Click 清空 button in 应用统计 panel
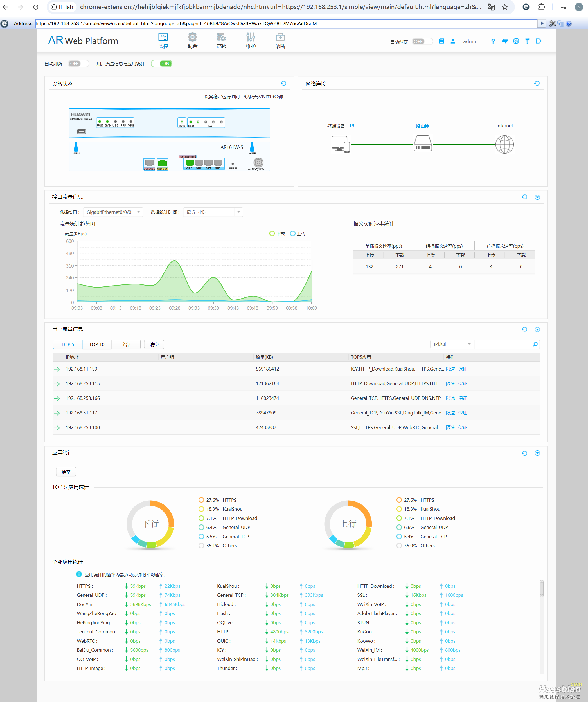 tap(66, 472)
